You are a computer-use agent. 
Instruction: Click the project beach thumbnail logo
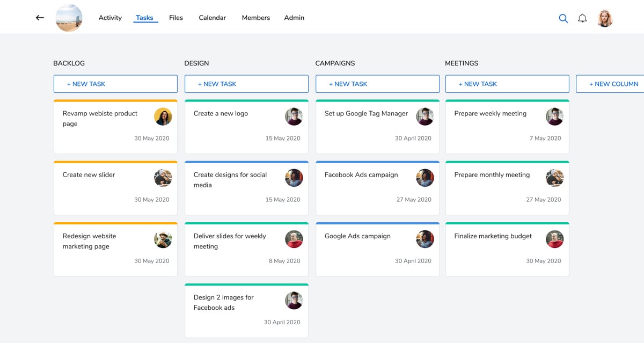point(69,18)
